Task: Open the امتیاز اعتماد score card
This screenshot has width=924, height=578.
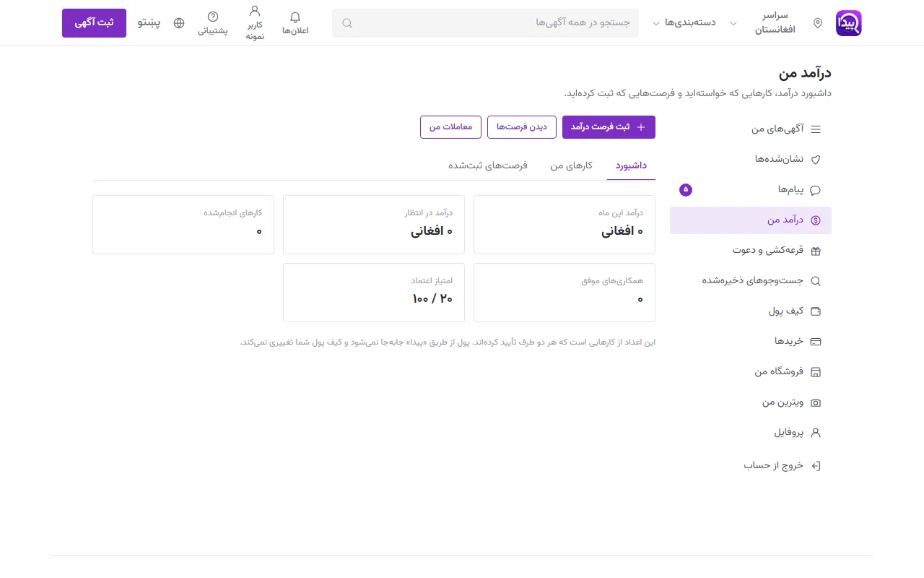Action: pos(374,293)
